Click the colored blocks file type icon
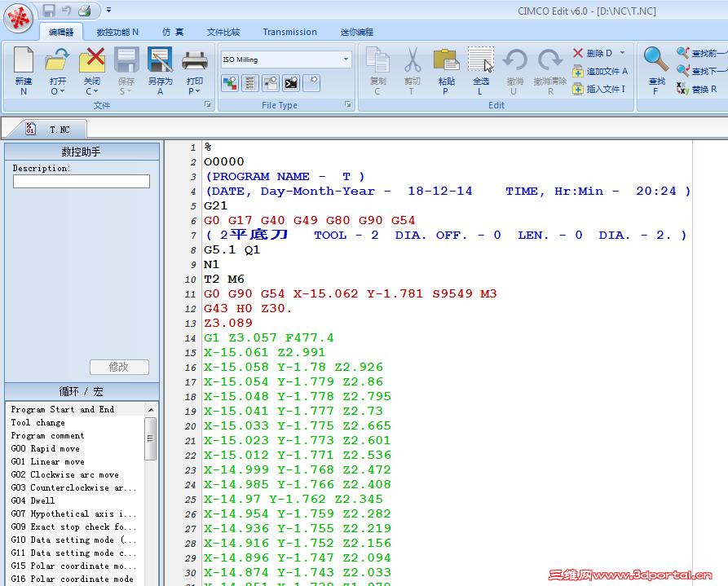The image size is (728, 586). point(230,83)
